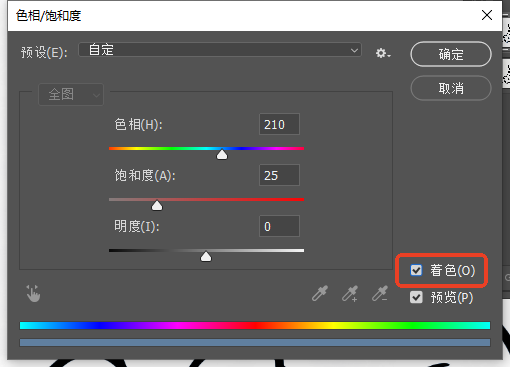Click the rainbow color spectrum bar
Image resolution: width=510 pixels, height=367 pixels.
[x=255, y=325]
